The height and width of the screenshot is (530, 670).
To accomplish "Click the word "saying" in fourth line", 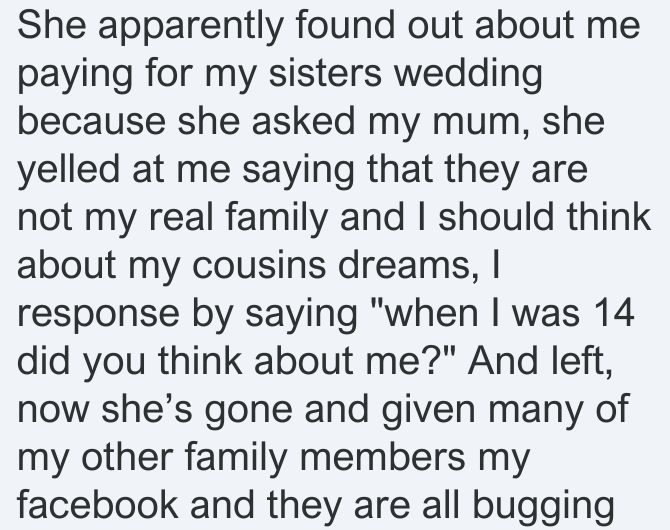I will point(298,172).
